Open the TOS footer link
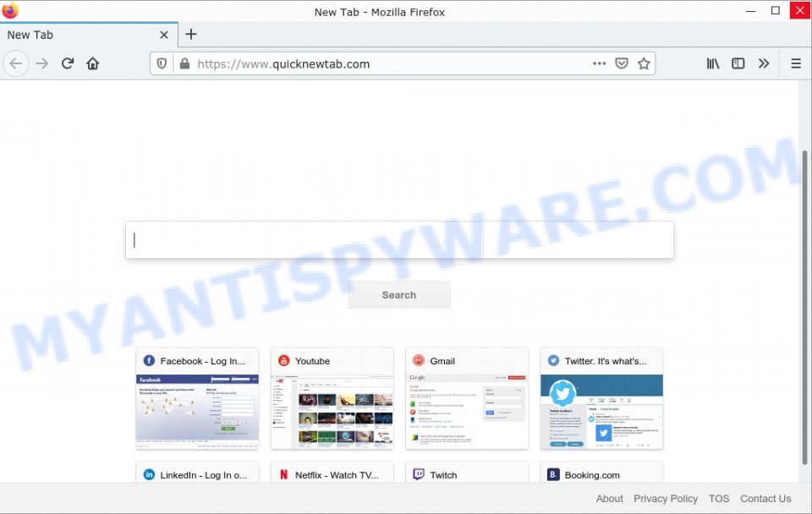Viewport: 812px width, 514px height. click(x=719, y=499)
